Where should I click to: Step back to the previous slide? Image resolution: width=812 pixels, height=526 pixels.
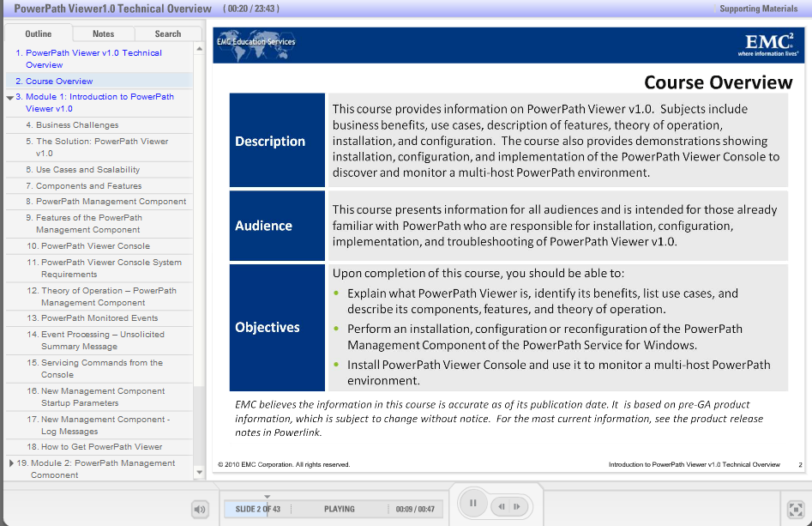click(x=500, y=507)
